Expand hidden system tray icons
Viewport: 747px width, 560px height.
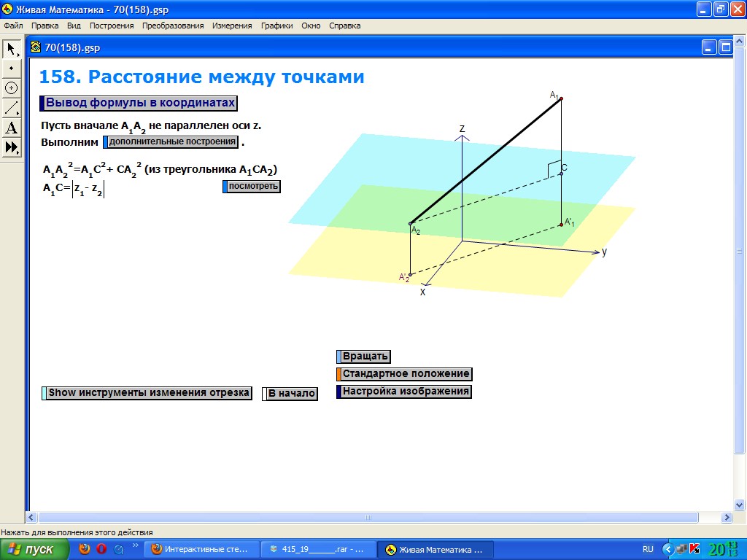coord(667,549)
